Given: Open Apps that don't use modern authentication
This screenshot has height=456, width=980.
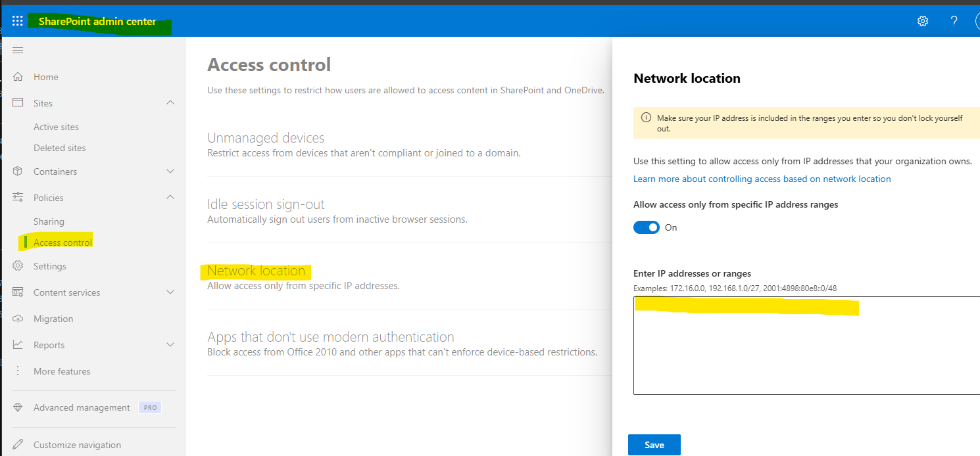Looking at the screenshot, I should point(331,337).
